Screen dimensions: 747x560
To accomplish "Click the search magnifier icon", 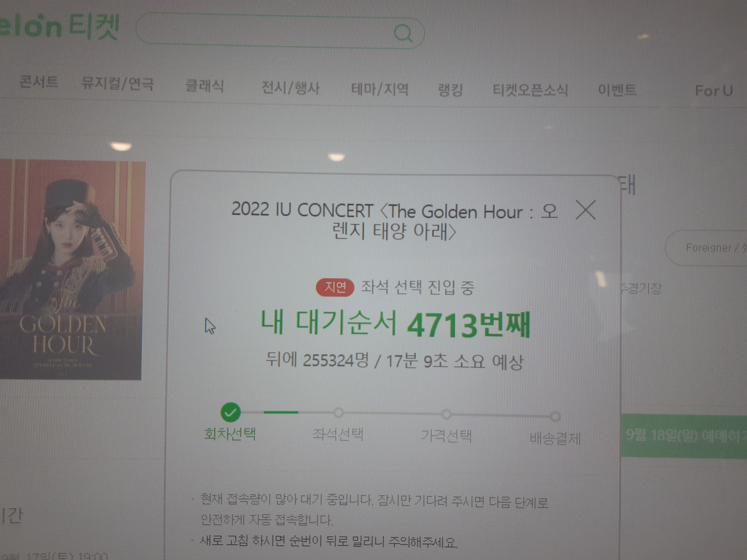I will [403, 33].
